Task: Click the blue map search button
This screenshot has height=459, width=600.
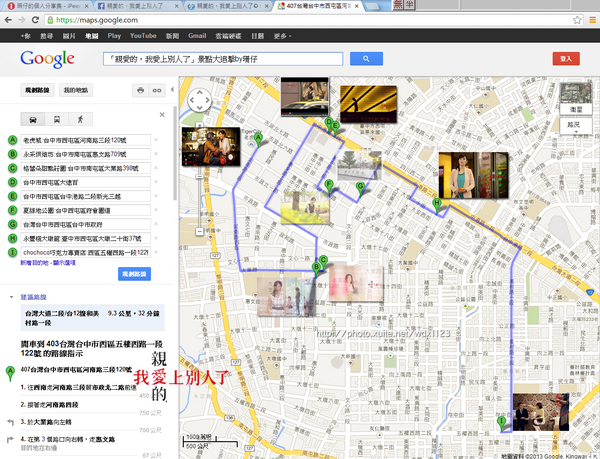Action: coord(366,59)
